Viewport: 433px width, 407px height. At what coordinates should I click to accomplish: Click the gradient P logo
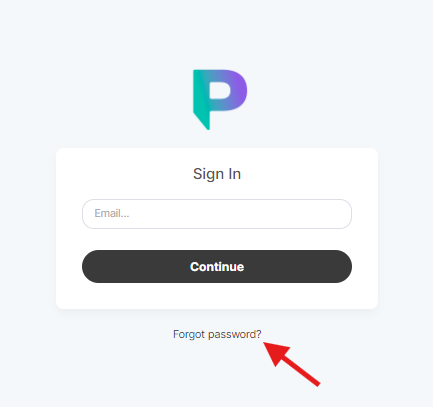coord(220,100)
